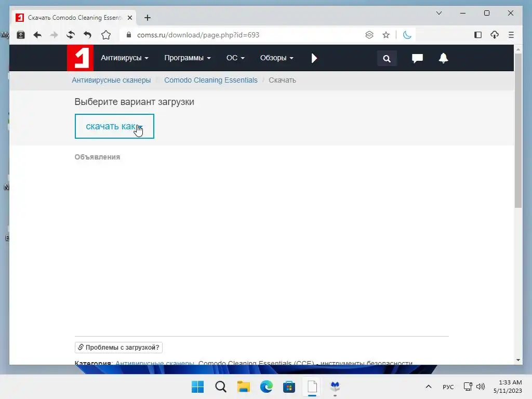The width and height of the screenshot is (532, 399).
Task: Click the Скачать breadcrumb text
Action: [x=282, y=80]
